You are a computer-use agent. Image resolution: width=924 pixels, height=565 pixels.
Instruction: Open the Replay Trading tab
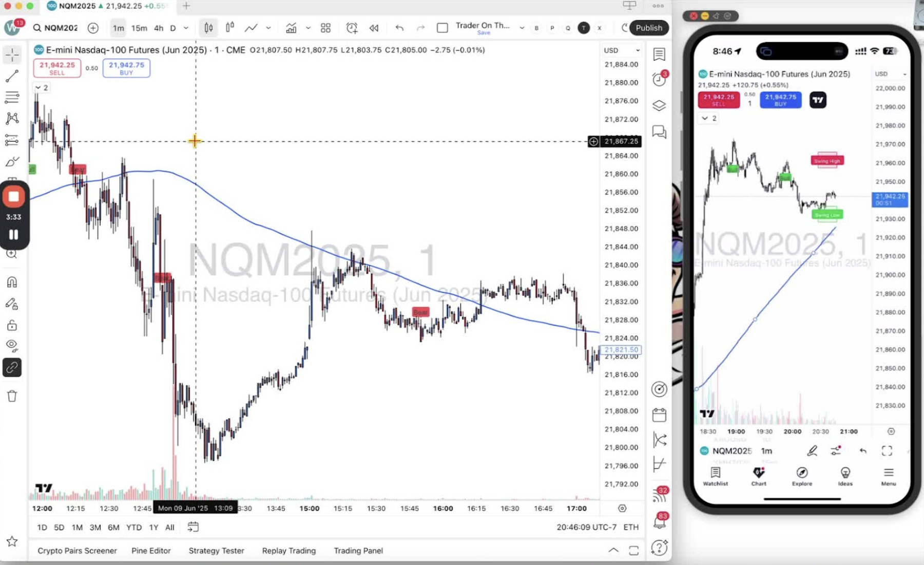(289, 551)
